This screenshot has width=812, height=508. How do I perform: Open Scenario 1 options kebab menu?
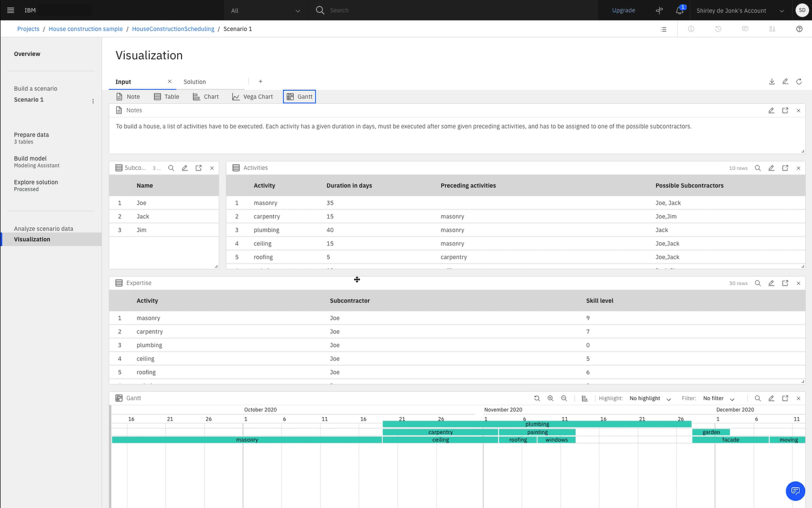point(93,101)
